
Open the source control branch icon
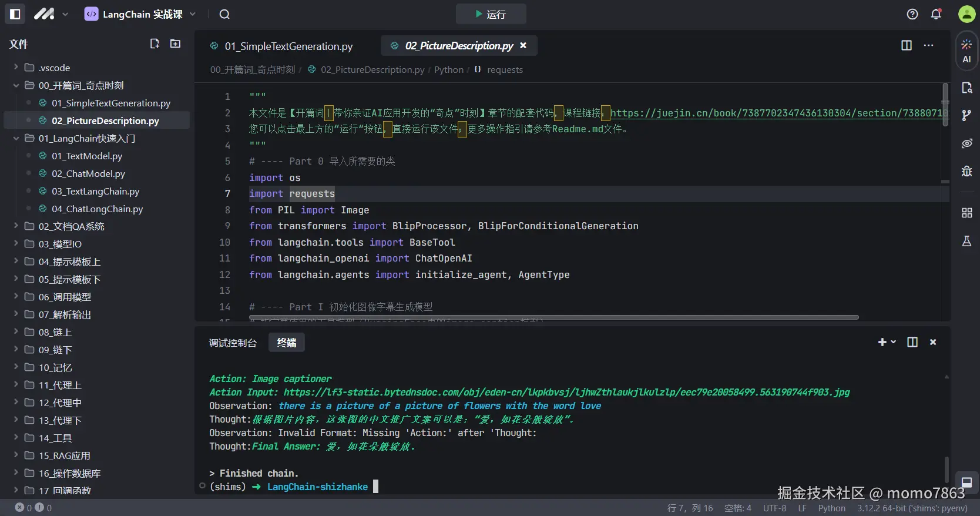pyautogui.click(x=966, y=115)
